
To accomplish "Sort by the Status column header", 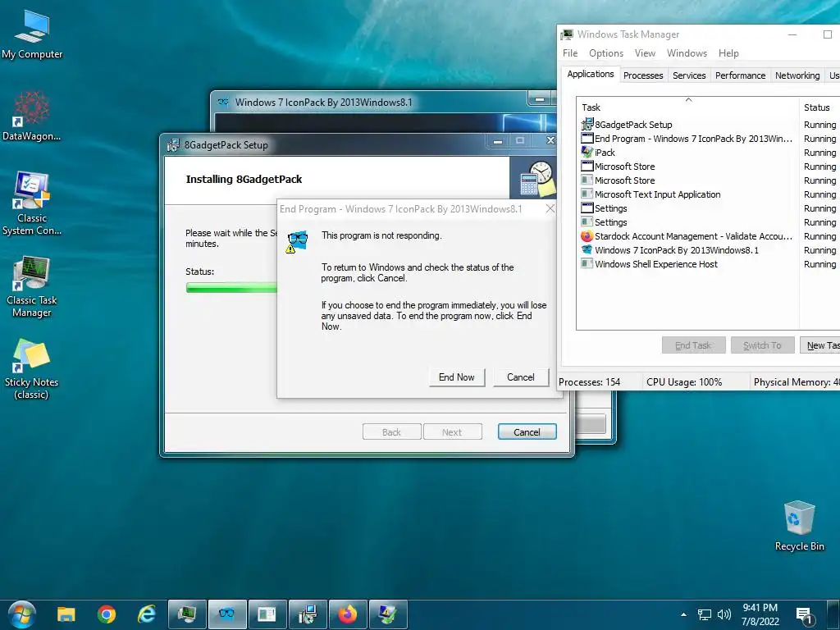I will point(819,107).
